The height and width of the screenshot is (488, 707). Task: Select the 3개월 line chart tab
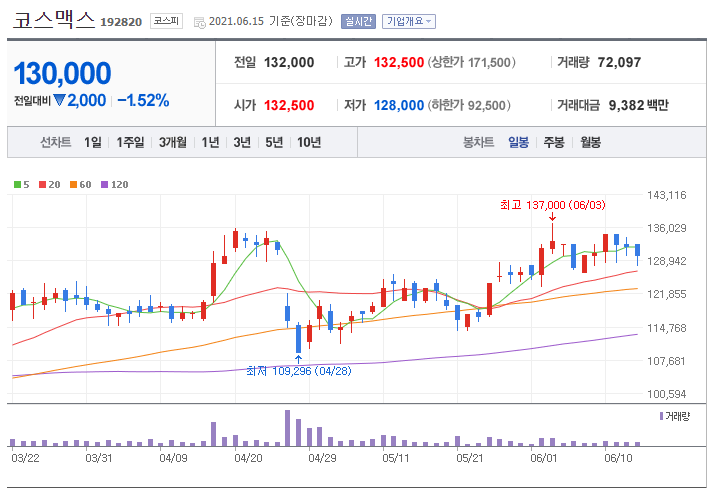(x=172, y=143)
